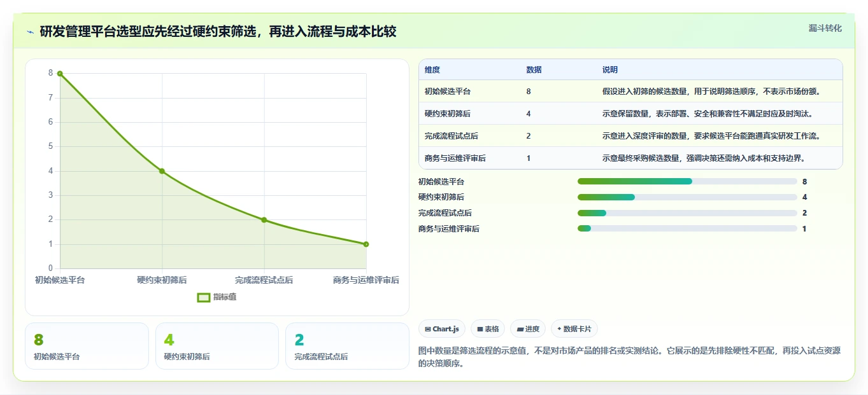Click the chart data point at value 2
The image size is (868, 395).
pyautogui.click(x=264, y=220)
